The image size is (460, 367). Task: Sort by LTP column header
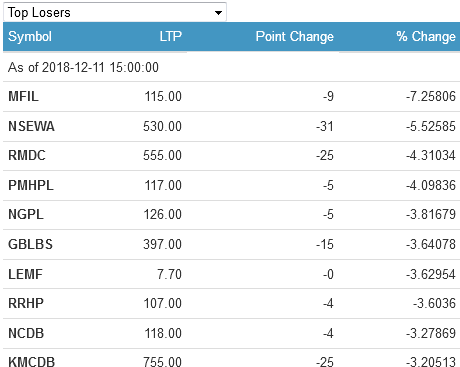[171, 36]
